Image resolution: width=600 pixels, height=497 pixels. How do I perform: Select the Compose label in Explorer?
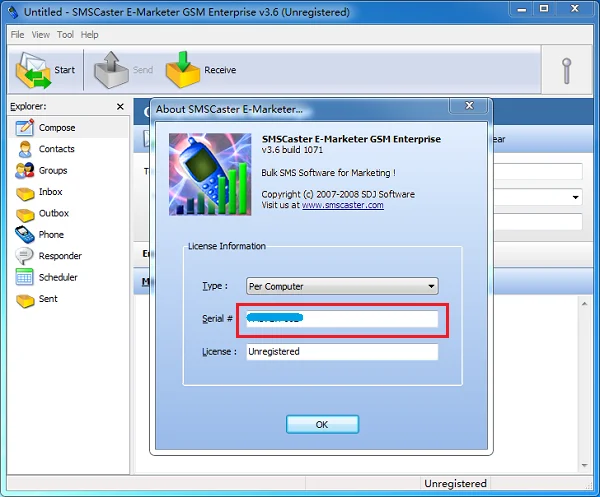point(57,128)
